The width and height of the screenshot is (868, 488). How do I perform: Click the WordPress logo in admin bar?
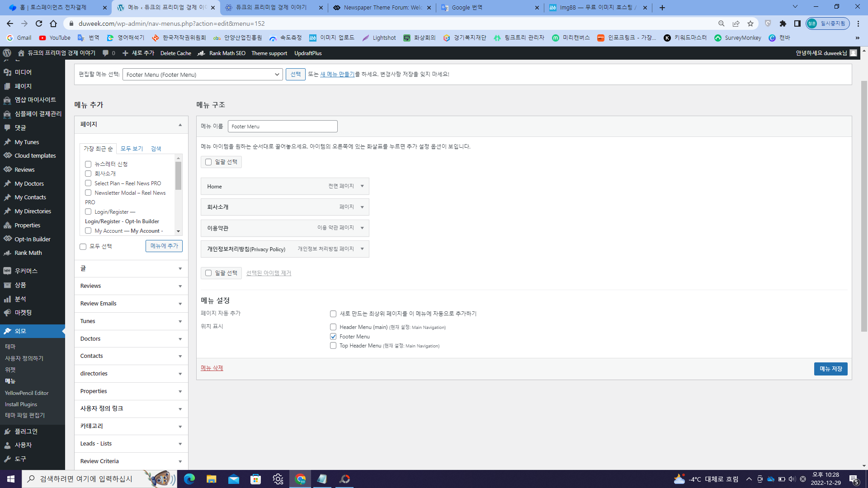[7, 53]
